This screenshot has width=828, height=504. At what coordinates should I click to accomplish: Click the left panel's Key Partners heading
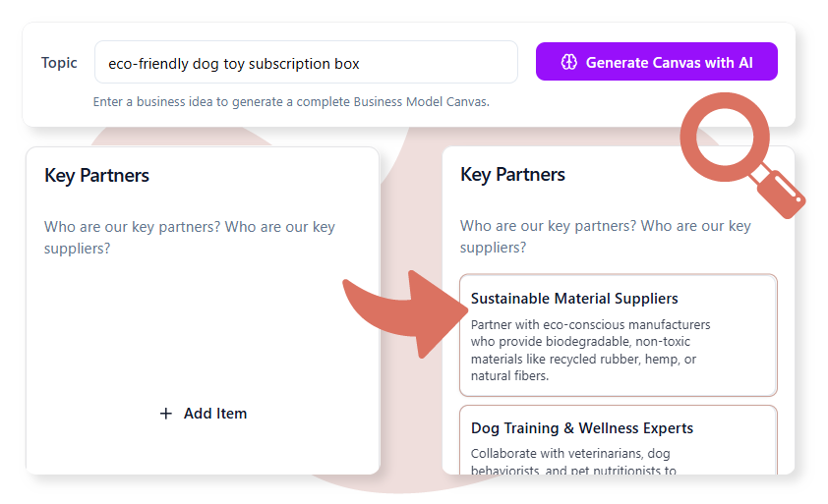[97, 176]
